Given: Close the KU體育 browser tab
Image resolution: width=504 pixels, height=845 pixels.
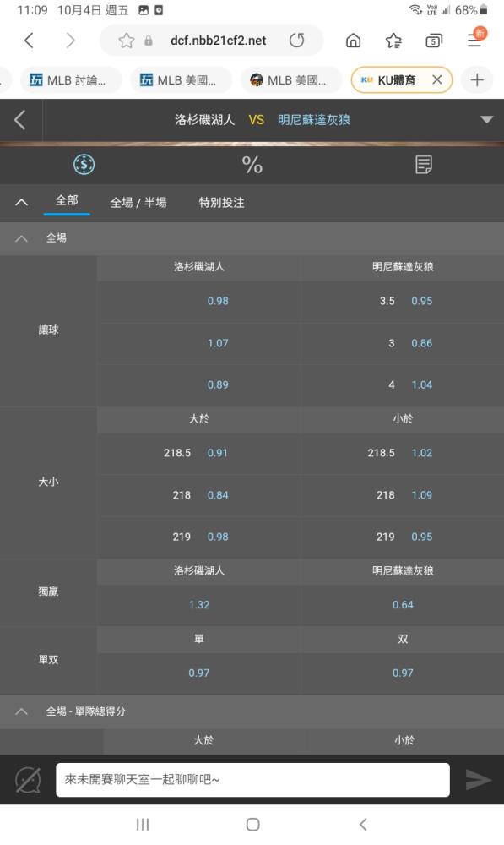Looking at the screenshot, I should 437,79.
